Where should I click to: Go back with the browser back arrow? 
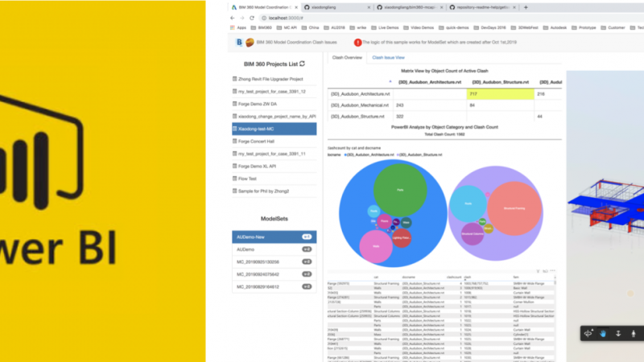[233, 18]
